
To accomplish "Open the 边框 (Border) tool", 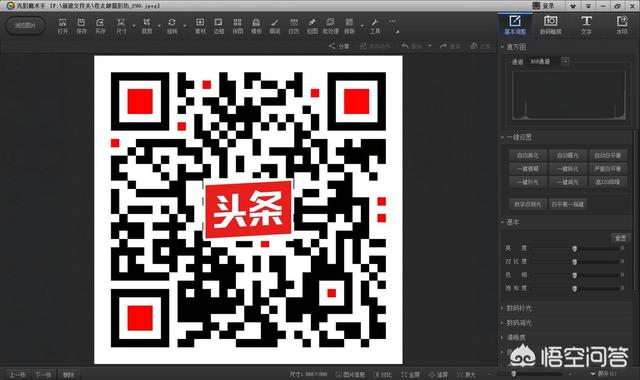I will [x=219, y=26].
